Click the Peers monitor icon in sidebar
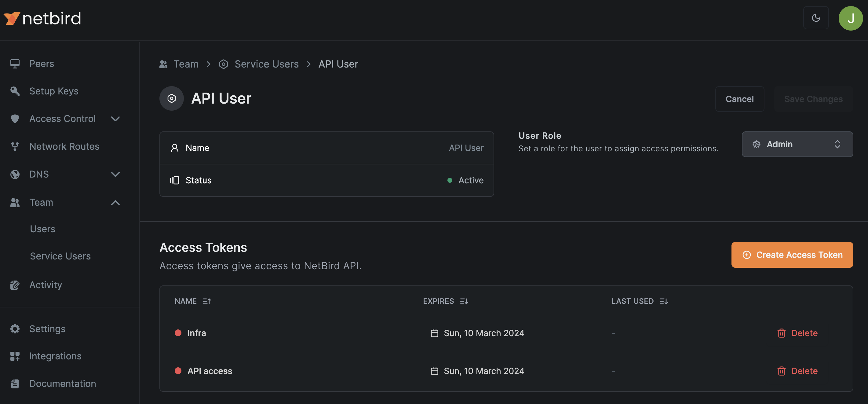 [x=15, y=64]
